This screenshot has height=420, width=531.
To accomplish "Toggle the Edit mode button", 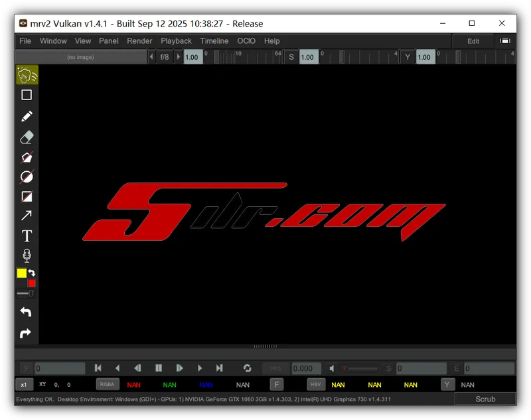I will (x=473, y=41).
